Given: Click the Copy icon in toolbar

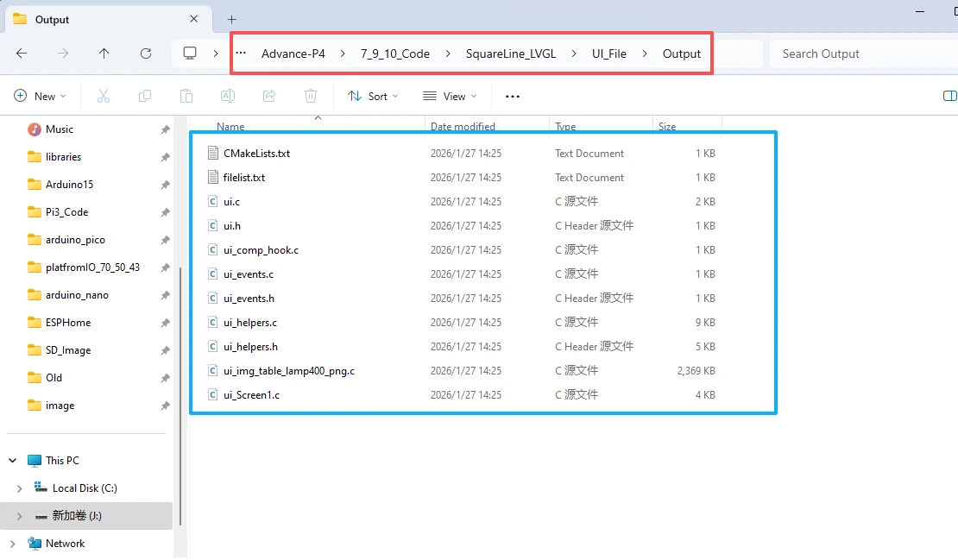Looking at the screenshot, I should (145, 96).
